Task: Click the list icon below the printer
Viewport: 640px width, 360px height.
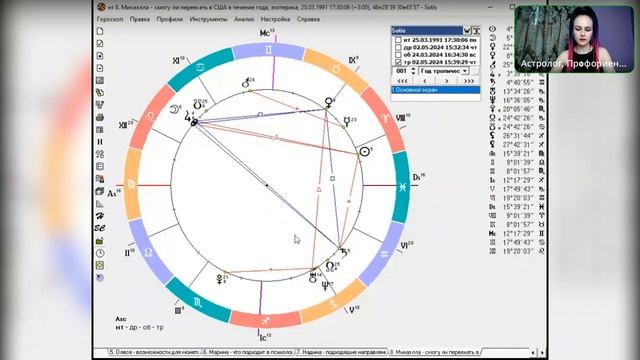Action: pyautogui.click(x=100, y=130)
